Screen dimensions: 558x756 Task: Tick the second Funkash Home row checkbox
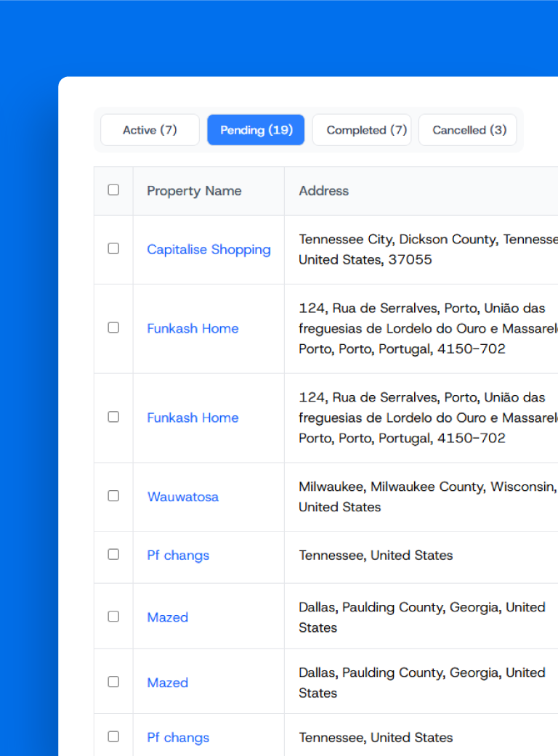(113, 417)
